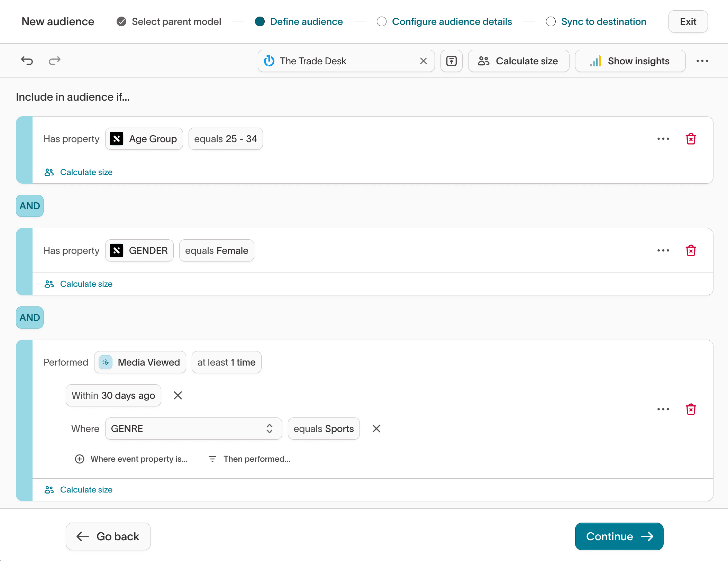Go to the Sync to destination step
The image size is (728, 561).
pyautogui.click(x=551, y=21)
